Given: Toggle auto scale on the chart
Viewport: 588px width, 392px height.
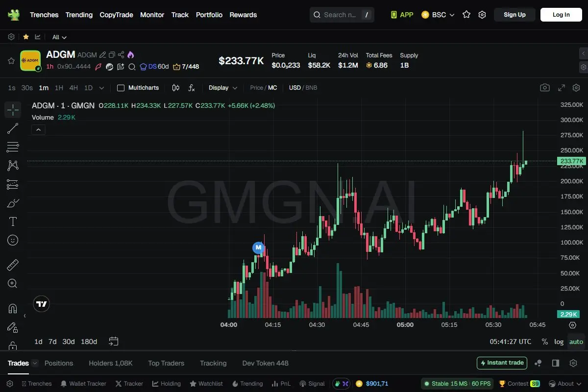Looking at the screenshot, I should [576, 342].
